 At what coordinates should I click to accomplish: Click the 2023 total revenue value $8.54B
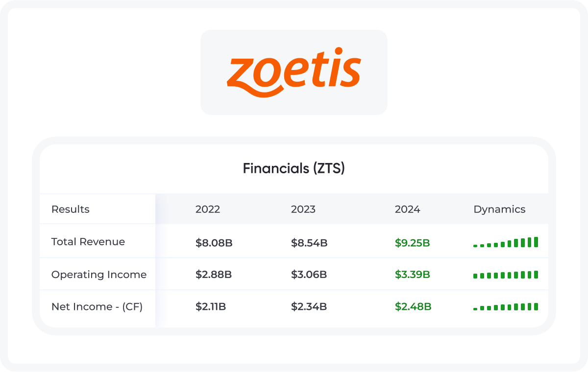[x=309, y=242]
